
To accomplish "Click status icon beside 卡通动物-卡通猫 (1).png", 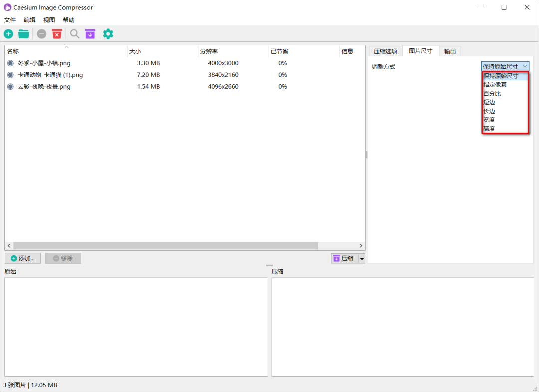I will coord(10,75).
